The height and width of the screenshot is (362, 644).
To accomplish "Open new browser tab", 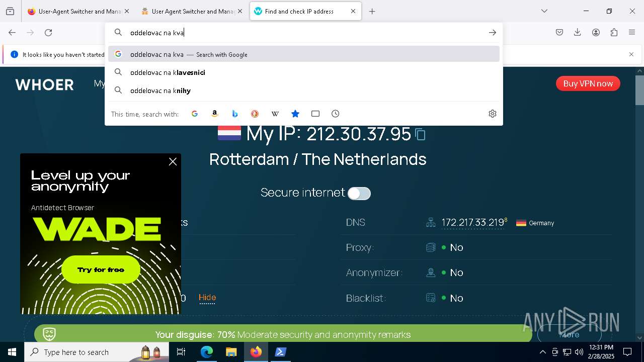I will coord(372,11).
